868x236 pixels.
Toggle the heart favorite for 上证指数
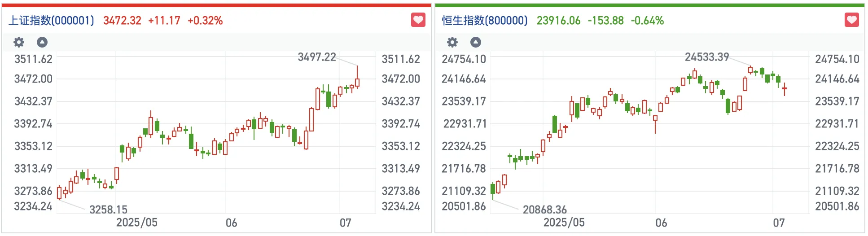[x=418, y=20]
